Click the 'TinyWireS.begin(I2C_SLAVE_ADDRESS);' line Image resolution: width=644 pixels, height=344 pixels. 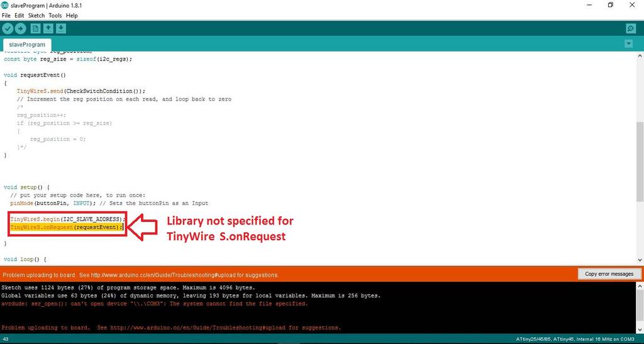pos(68,219)
